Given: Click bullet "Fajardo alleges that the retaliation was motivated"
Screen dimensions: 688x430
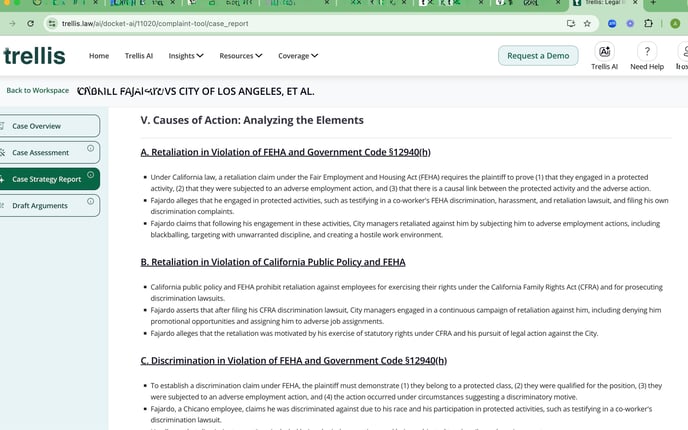Looking at the screenshot, I should coord(374,333).
